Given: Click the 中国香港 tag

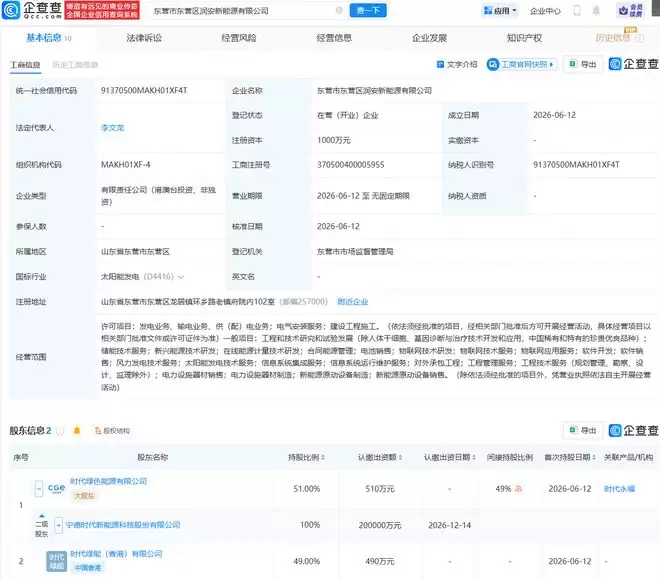Looking at the screenshot, I should pyautogui.click(x=88, y=568).
